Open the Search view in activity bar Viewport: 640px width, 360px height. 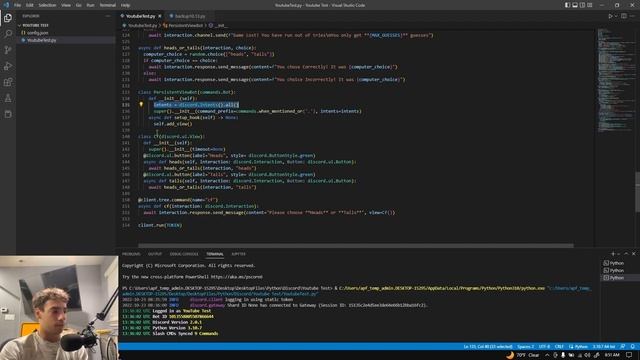pos(8,34)
